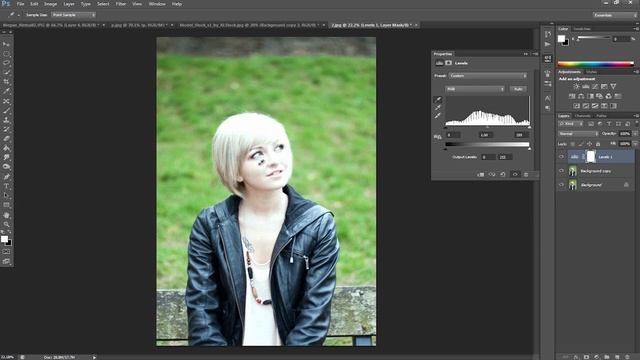Viewport: 640px width, 360px height.
Task: Switch to the Paths tab
Action: pyautogui.click(x=601, y=116)
